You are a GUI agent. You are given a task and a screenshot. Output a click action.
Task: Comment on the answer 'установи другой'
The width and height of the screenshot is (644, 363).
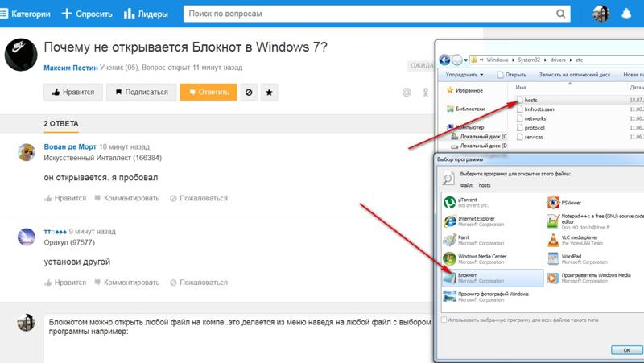pos(127,283)
